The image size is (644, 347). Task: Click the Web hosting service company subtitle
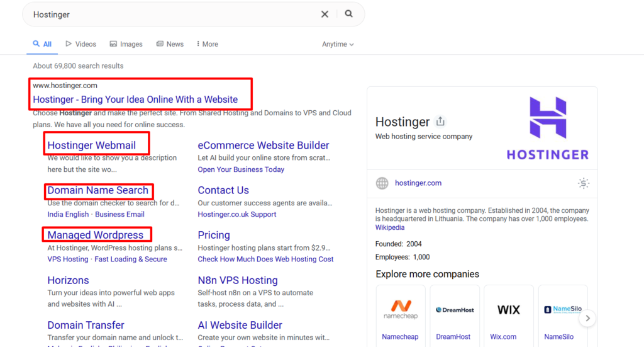424,137
